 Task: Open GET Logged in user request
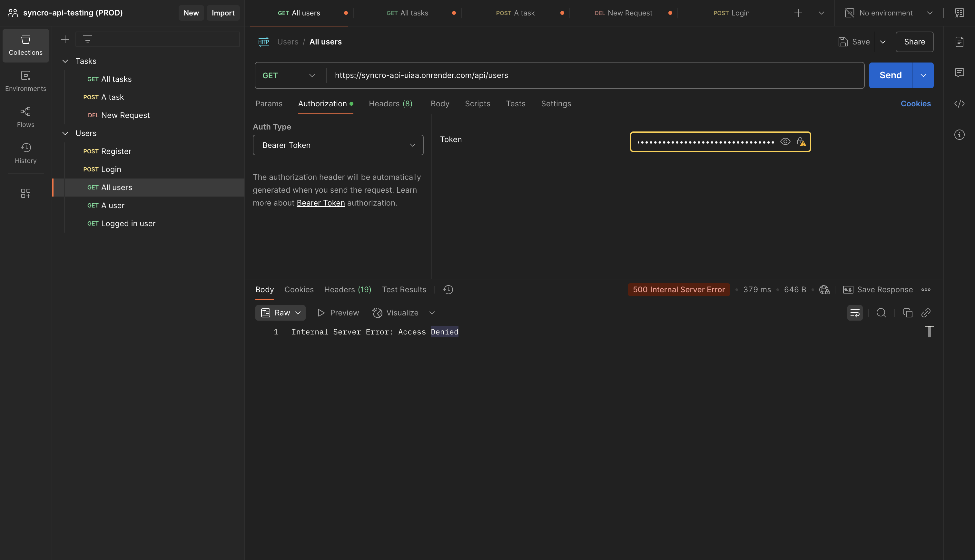click(x=149, y=224)
